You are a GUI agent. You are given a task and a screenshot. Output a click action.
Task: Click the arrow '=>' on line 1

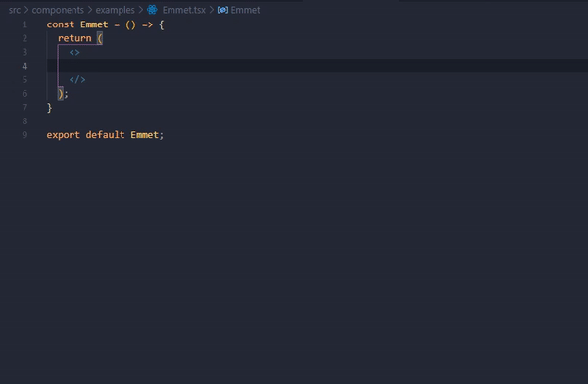pos(147,24)
